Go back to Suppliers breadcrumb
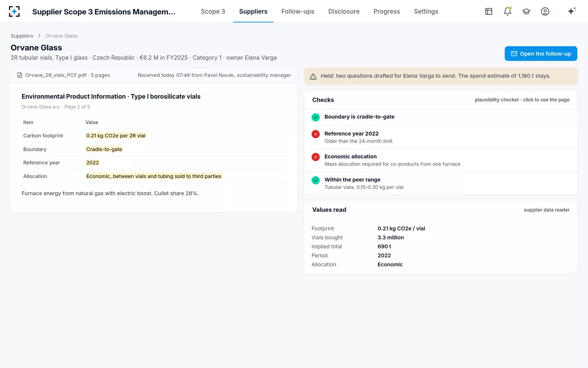The height and width of the screenshot is (368, 588). pyautogui.click(x=22, y=36)
